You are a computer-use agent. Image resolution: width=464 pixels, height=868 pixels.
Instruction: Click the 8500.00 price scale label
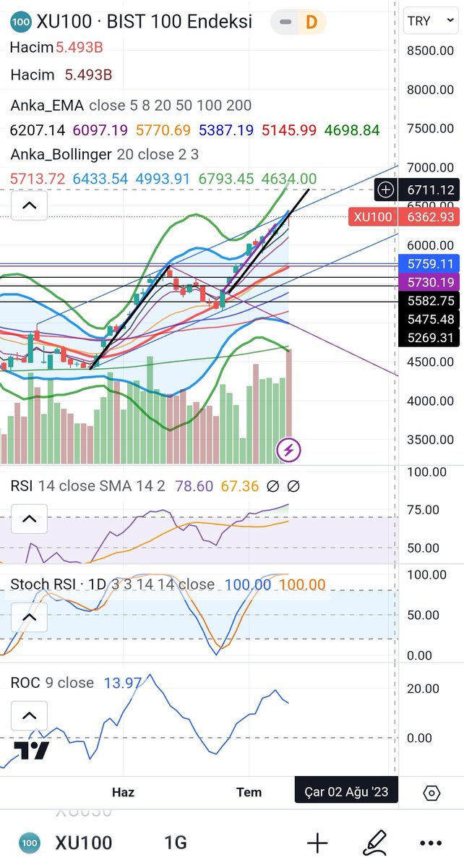coord(431,51)
